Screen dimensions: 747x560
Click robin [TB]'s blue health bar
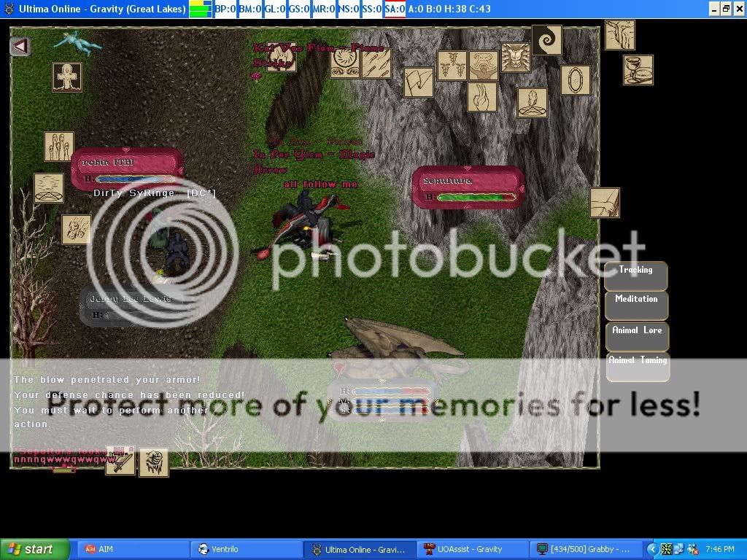point(135,179)
